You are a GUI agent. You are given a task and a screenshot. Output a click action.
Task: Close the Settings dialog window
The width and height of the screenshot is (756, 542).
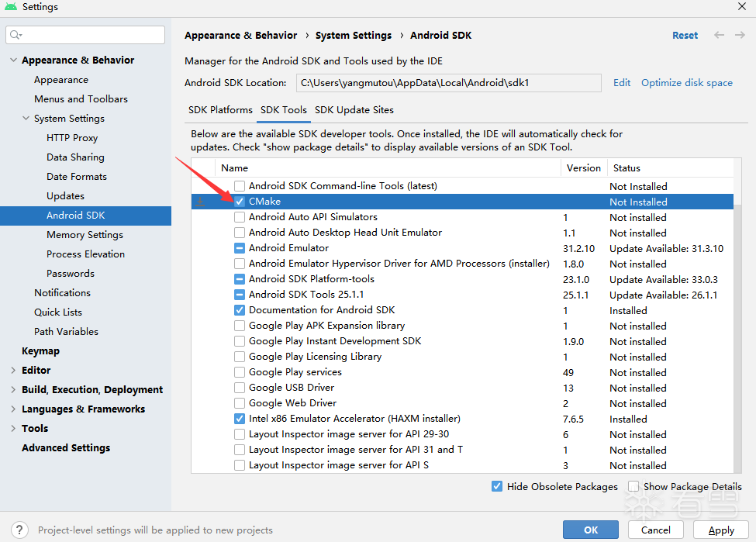741,7
